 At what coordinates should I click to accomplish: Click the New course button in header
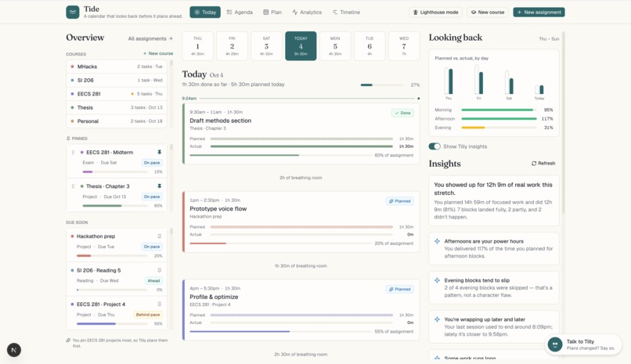tap(487, 12)
